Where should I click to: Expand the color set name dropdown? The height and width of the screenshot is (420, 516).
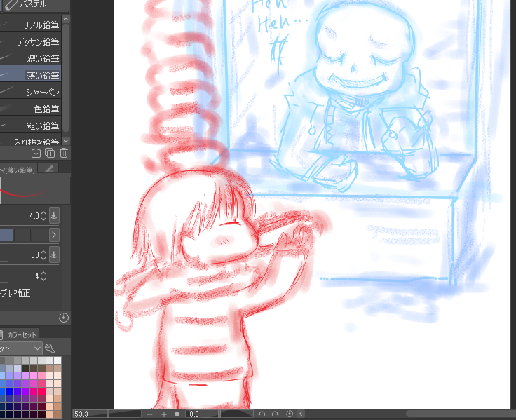[x=21, y=348]
